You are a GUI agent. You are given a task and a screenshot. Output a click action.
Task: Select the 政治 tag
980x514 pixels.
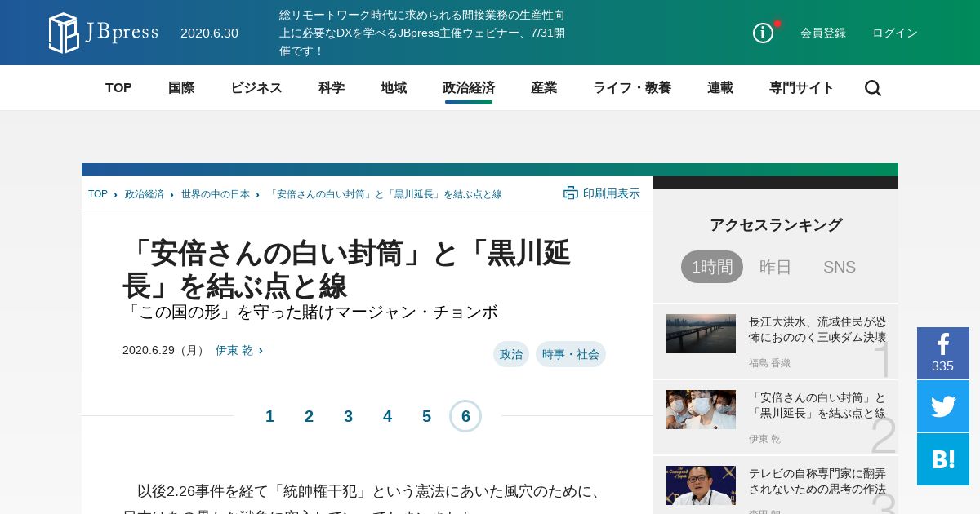(511, 354)
